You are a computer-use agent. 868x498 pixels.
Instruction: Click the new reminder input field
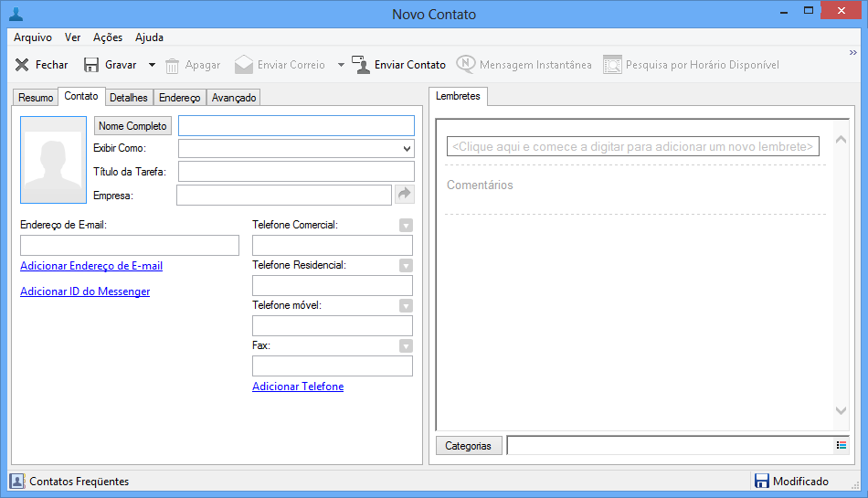pos(632,146)
